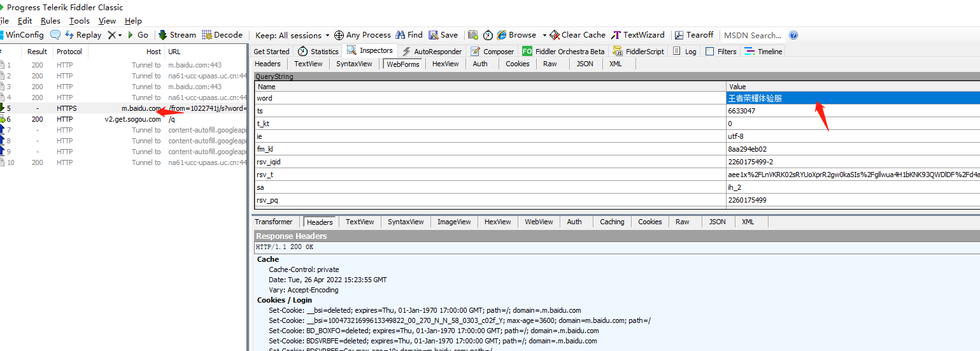
Task: Click the word query value cell
Action: point(853,98)
